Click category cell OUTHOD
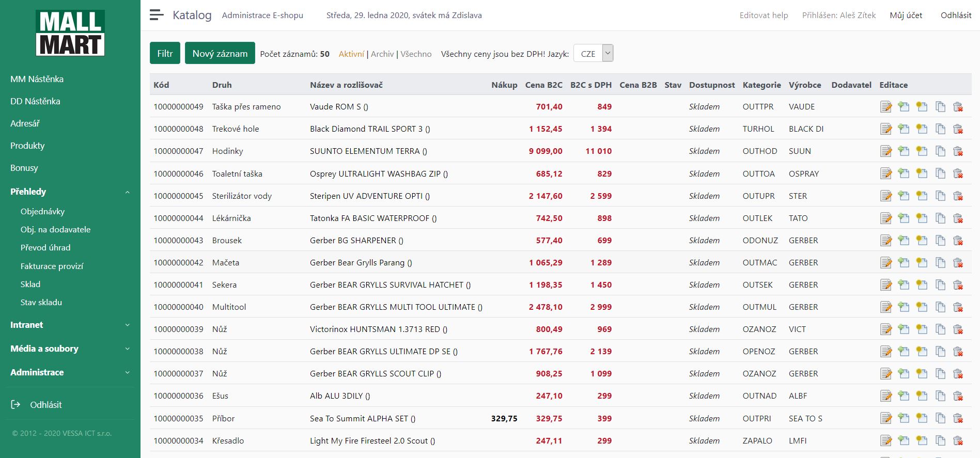This screenshot has height=458, width=980. click(x=759, y=151)
